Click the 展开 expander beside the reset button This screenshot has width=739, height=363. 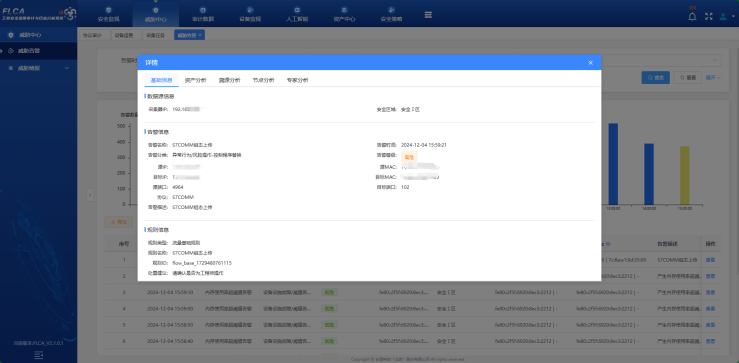pos(713,78)
